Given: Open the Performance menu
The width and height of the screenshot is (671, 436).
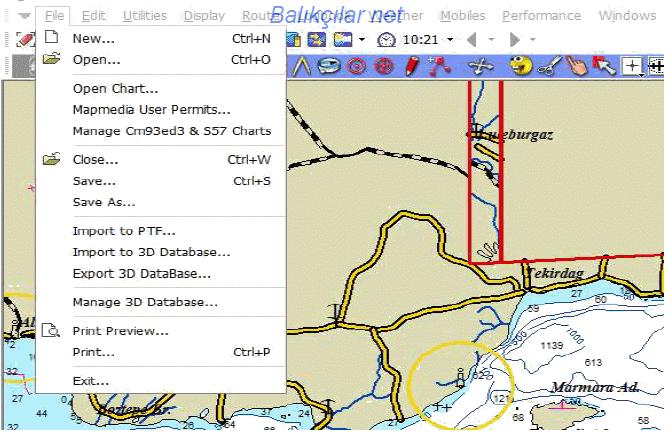Looking at the screenshot, I should click(541, 16).
